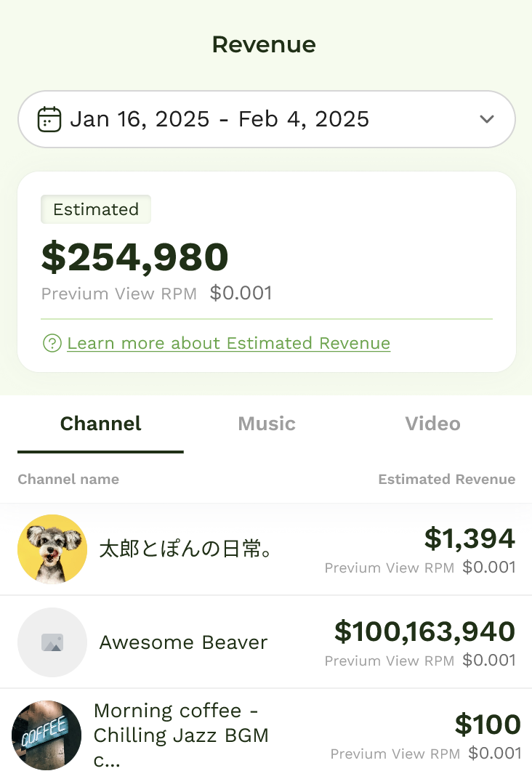Click the $1,394 revenue amount

click(469, 539)
